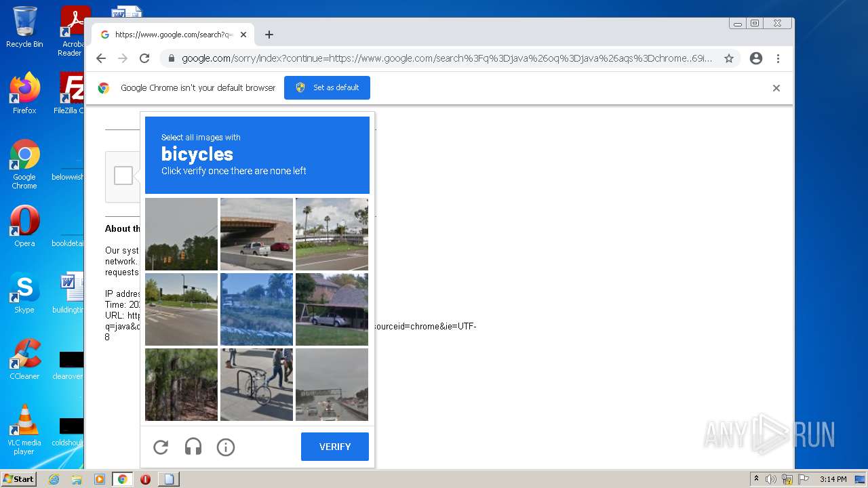Screen dimensions: 868x488
Task: Tick the reCAPTCHA I'm not a robot checkbox
Action: 123,176
